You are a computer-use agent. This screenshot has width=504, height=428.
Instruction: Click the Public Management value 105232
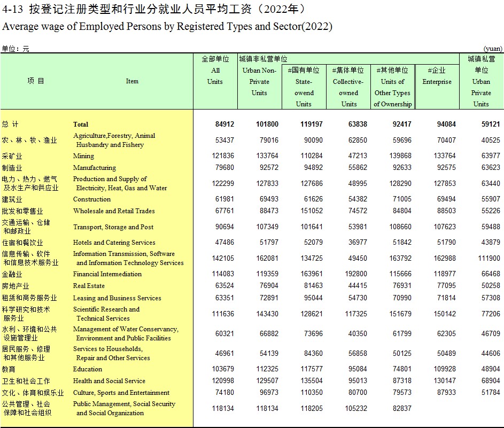click(x=356, y=409)
